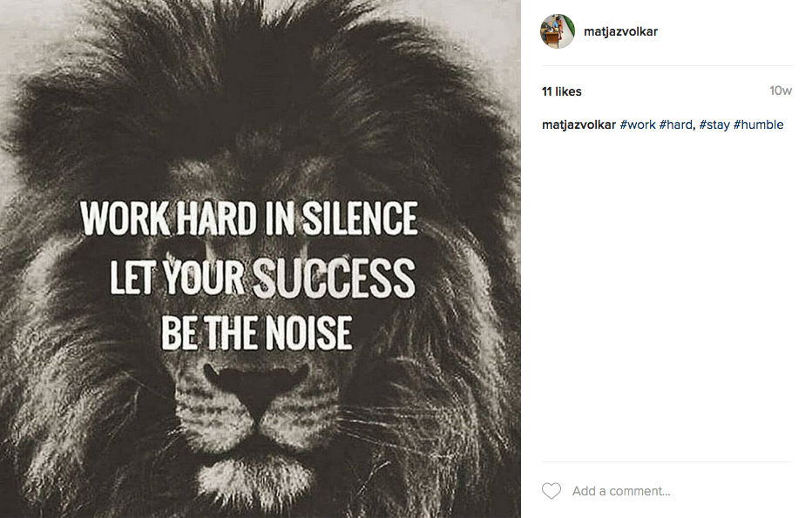Click the 10w timestamp

click(781, 91)
